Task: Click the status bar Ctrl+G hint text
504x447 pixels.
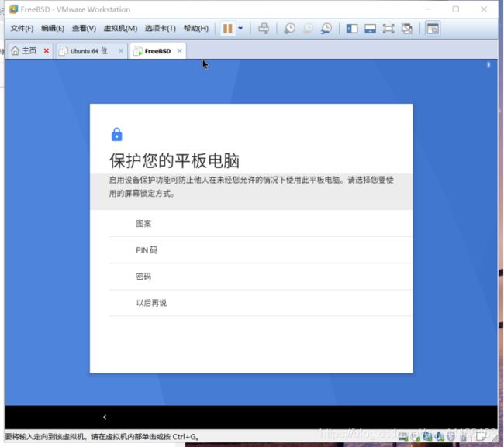Action: click(102, 437)
